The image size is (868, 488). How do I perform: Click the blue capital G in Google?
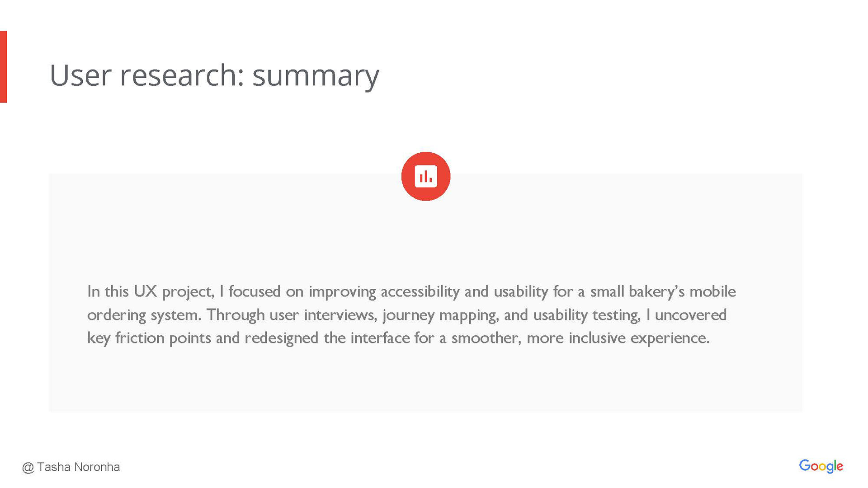tap(805, 465)
